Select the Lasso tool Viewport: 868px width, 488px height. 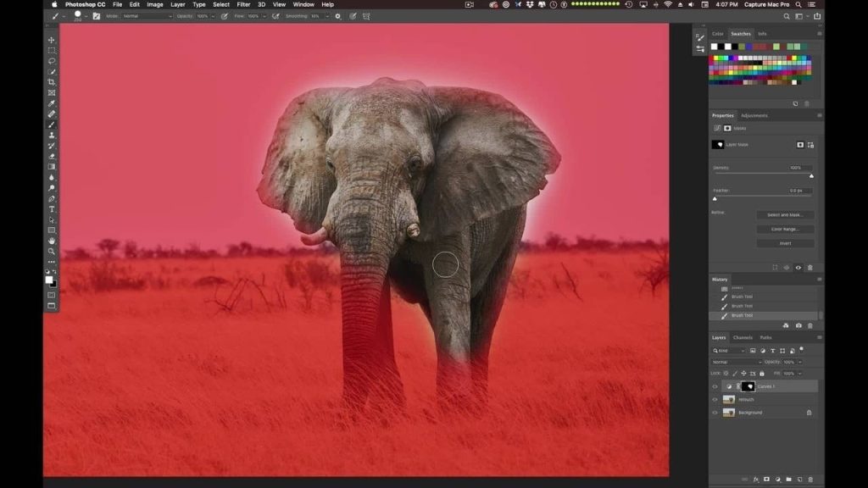pyautogui.click(x=52, y=61)
